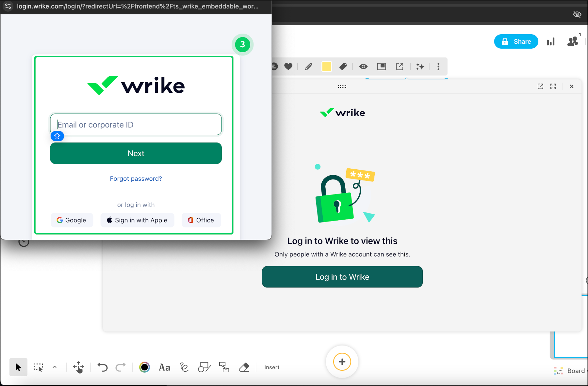The height and width of the screenshot is (386, 588).
Task: Click the blue autofill badge under email field
Action: [x=57, y=136]
